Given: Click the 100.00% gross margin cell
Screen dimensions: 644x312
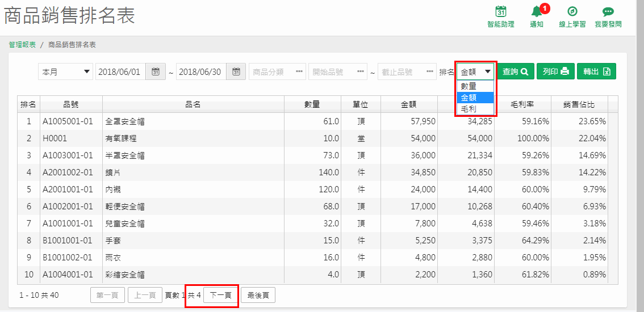Looking at the screenshot, I should 522,139.
